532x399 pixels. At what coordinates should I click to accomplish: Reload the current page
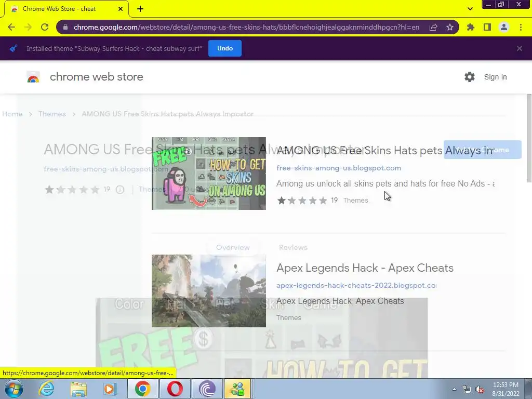click(x=45, y=27)
